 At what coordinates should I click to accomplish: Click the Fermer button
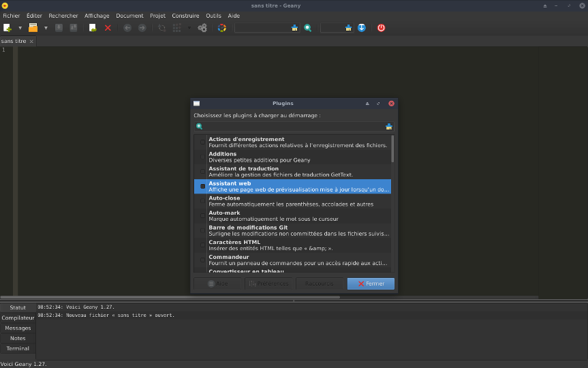pyautogui.click(x=371, y=283)
